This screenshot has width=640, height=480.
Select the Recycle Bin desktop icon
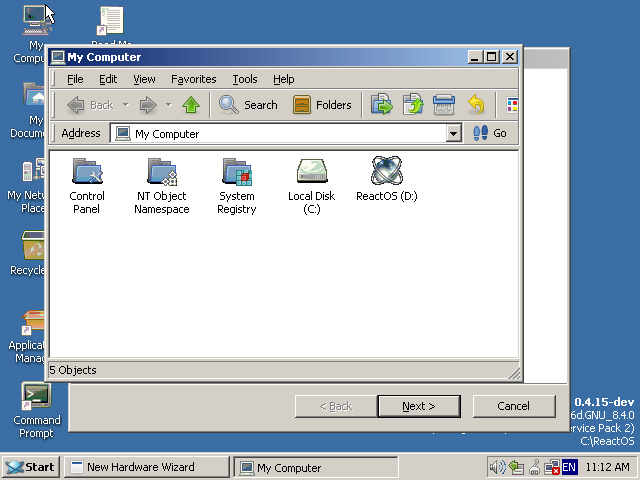coord(28,253)
